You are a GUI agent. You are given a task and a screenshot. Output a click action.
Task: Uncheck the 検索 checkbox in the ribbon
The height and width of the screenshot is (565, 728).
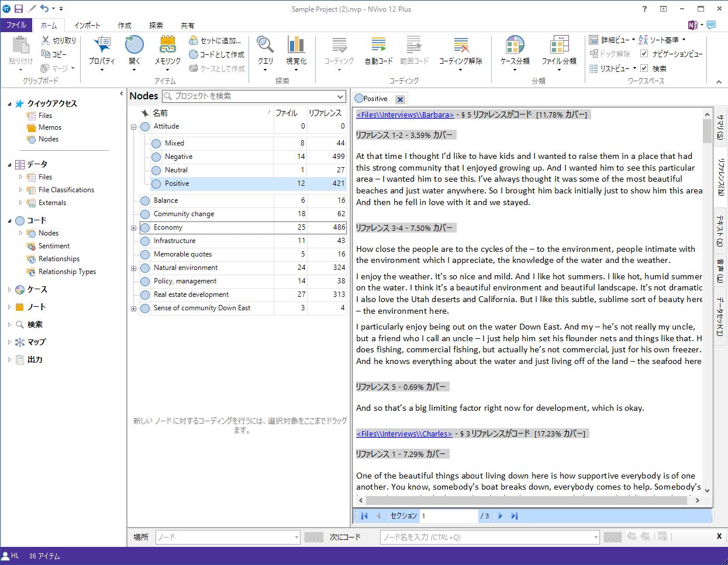[x=644, y=68]
